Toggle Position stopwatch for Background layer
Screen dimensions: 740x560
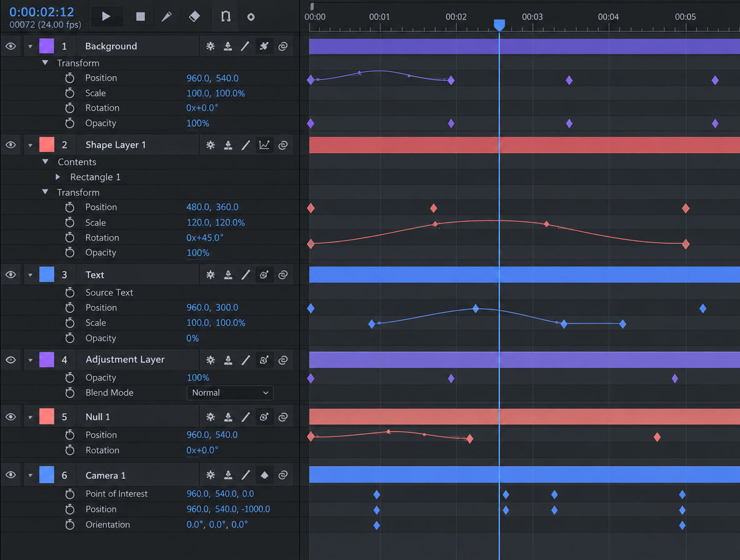(x=70, y=78)
